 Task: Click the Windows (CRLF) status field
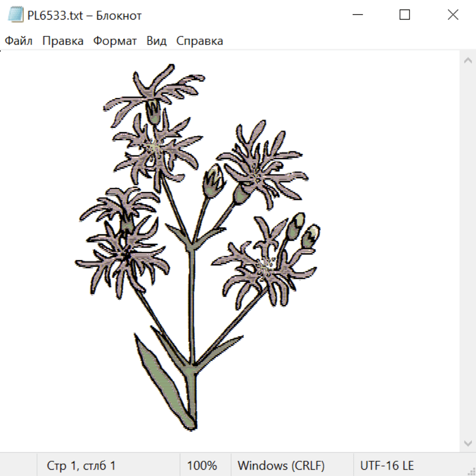(281, 465)
